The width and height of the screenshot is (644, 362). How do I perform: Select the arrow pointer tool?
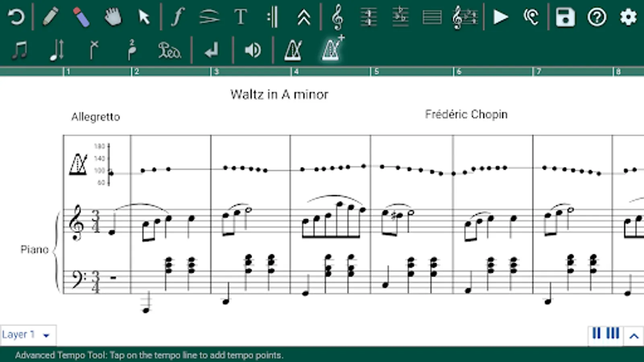coord(144,17)
